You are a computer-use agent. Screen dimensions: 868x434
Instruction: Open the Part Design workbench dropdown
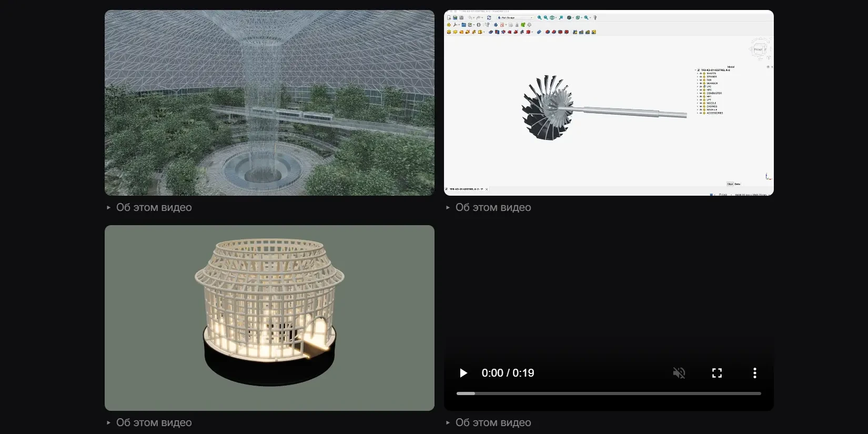pyautogui.click(x=515, y=17)
